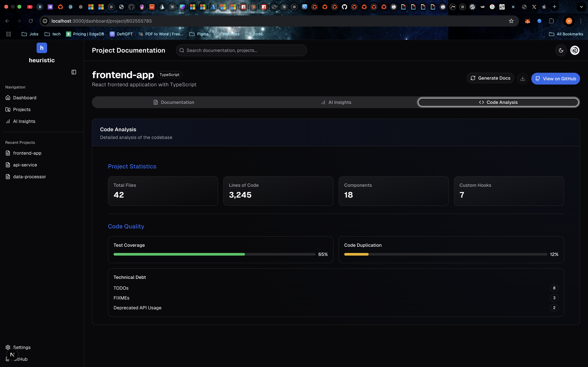Click the heuristic 'h' logo icon

coord(42,48)
